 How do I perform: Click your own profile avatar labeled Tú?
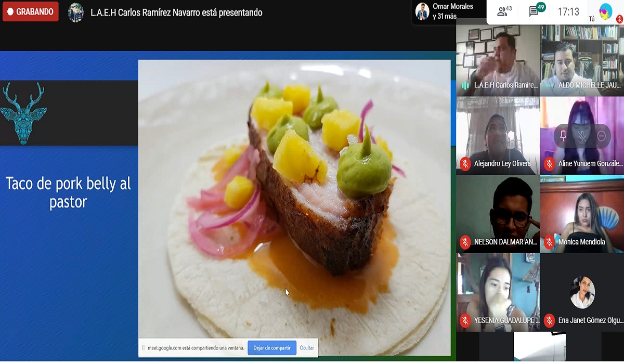point(606,11)
